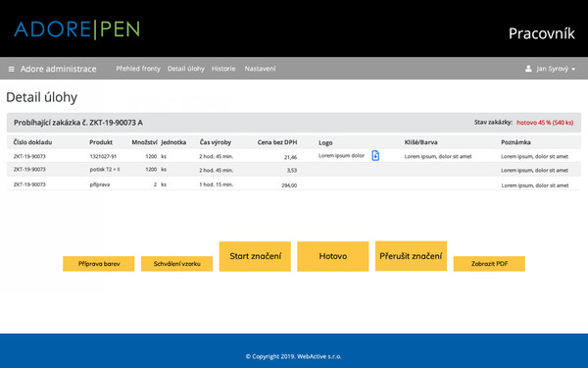Click the Jednotka column header
The width and height of the screenshot is (588, 368).
coord(173,142)
